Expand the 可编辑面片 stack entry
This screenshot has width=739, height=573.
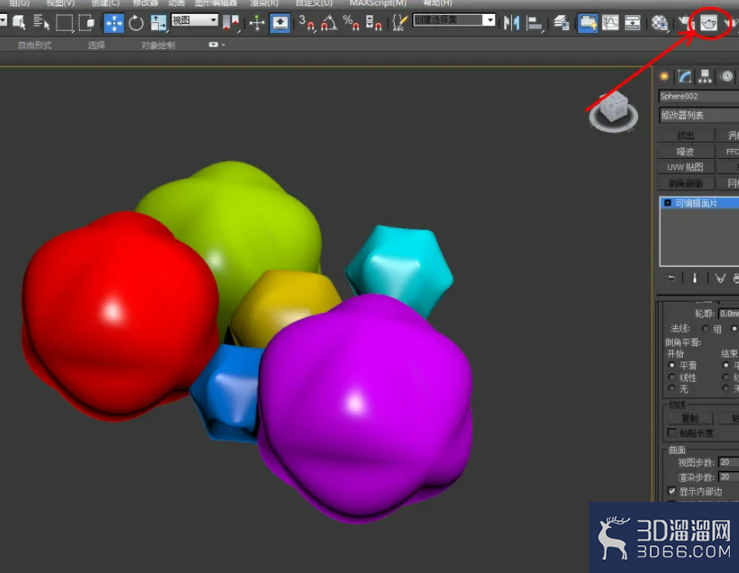click(667, 203)
